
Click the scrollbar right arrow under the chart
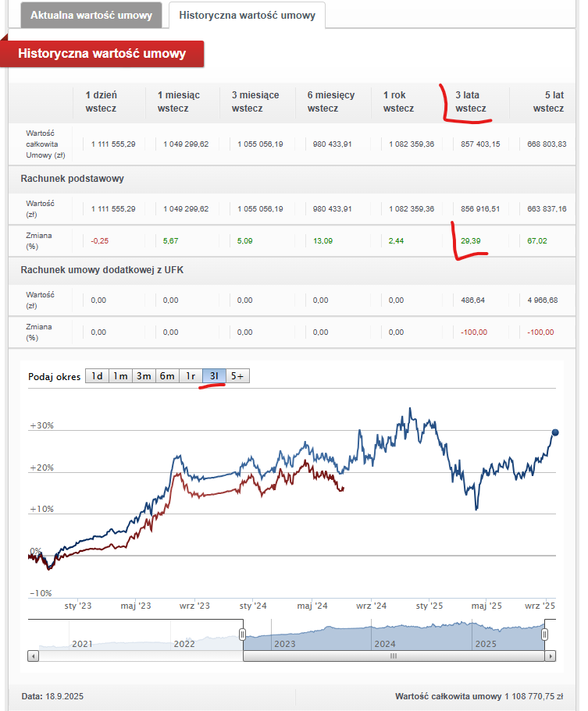[x=551, y=656]
